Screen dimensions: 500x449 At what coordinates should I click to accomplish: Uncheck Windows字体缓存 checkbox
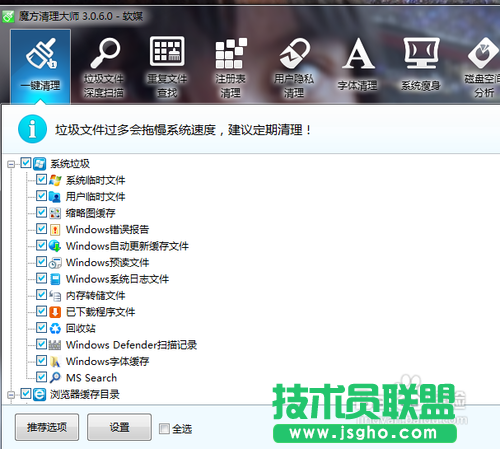(41, 361)
